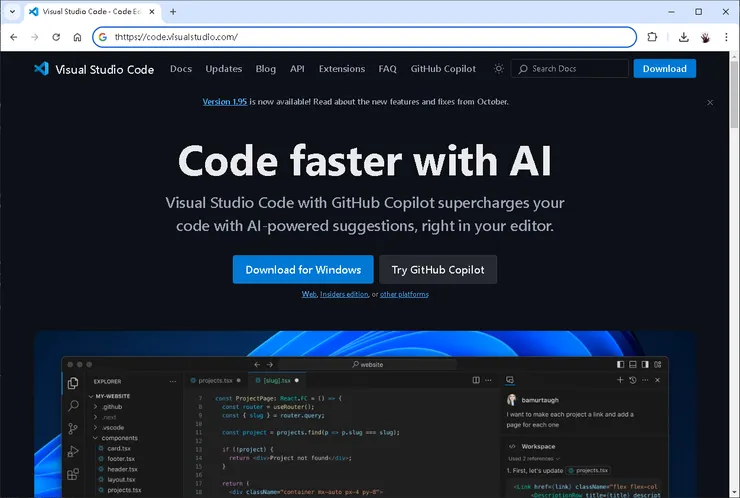
Task: Click the hand extension icon in toolbar
Action: coord(705,37)
